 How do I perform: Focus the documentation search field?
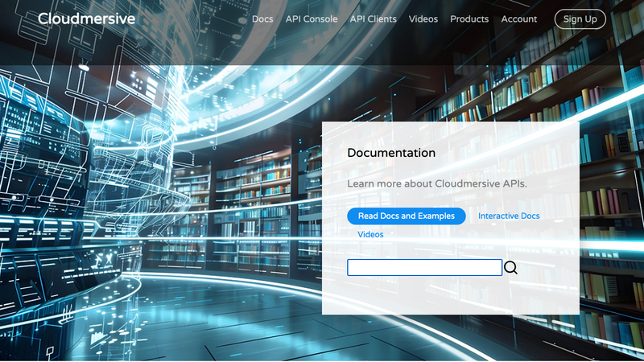pyautogui.click(x=425, y=268)
